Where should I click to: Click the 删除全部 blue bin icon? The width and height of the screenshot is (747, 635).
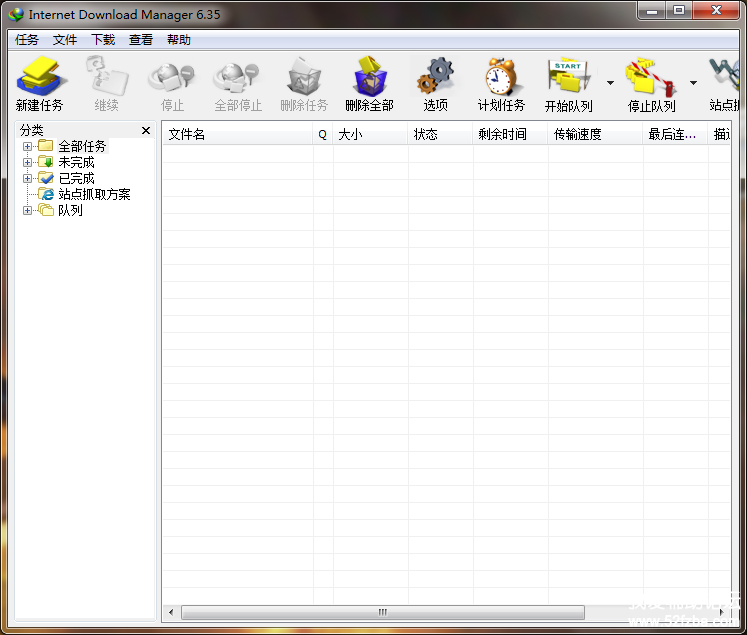(x=370, y=76)
